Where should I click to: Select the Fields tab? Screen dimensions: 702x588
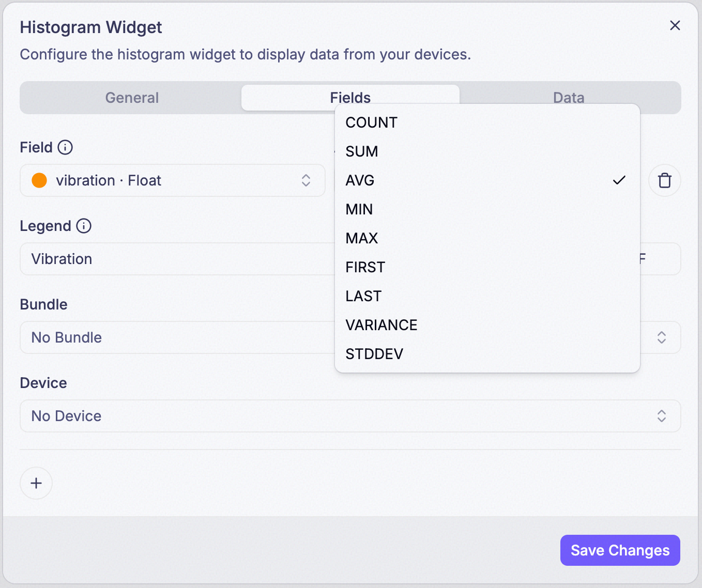point(350,98)
